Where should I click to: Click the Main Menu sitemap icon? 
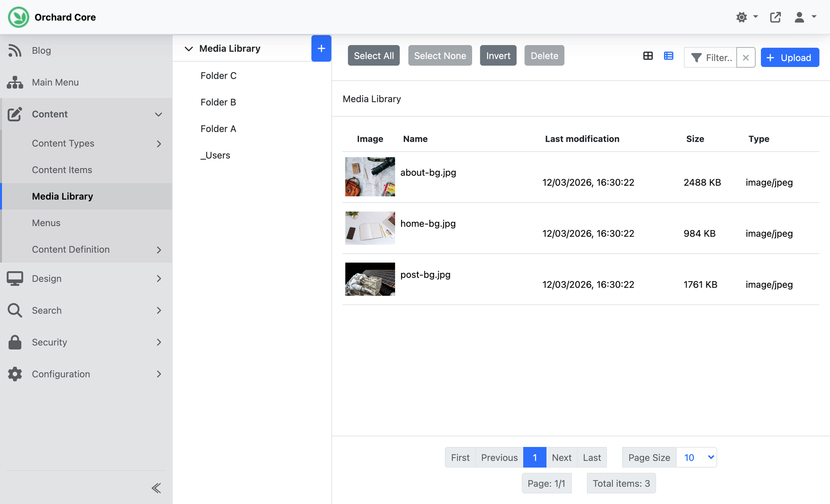click(15, 82)
